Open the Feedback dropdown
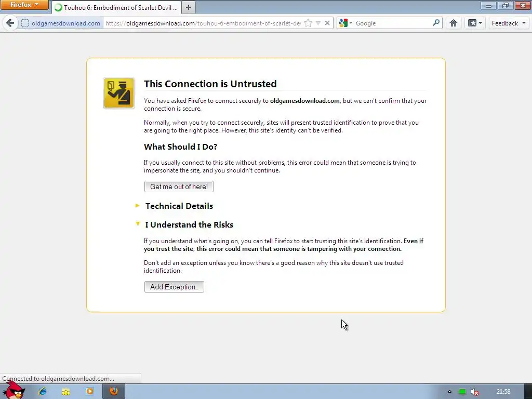The height and width of the screenshot is (399, 532). 509,23
